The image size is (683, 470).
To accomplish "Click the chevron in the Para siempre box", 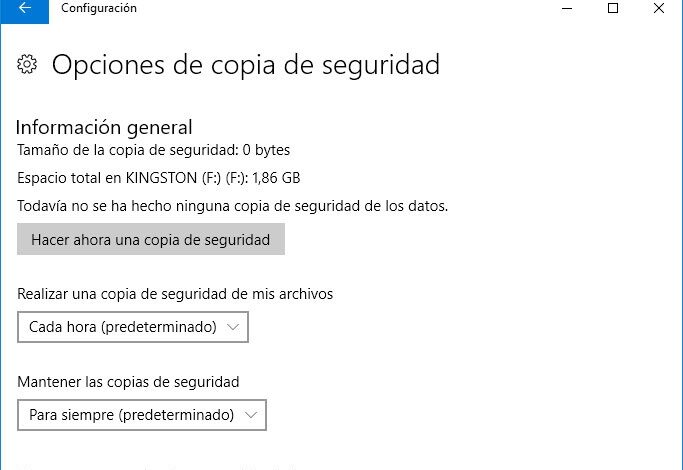I will pos(251,414).
